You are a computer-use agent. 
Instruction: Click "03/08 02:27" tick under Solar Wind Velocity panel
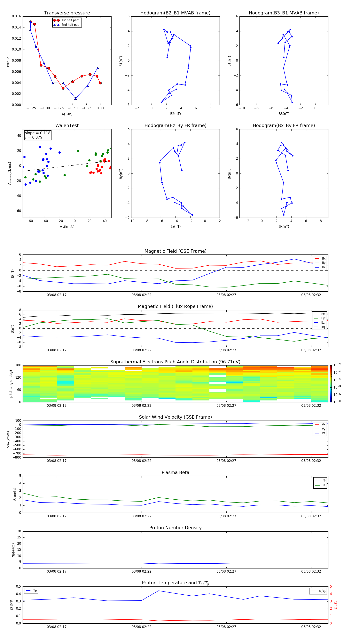tap(226, 461)
